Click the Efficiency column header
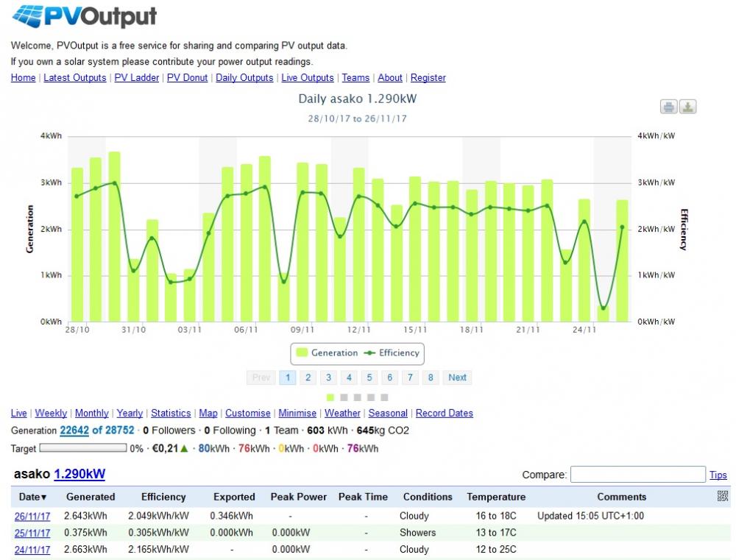This screenshot has width=736, height=560. pos(163,497)
